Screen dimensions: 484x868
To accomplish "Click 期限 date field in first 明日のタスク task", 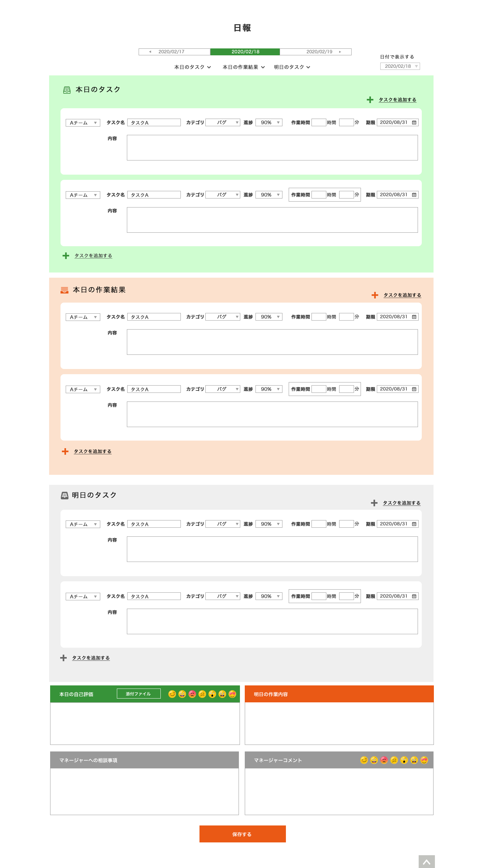I will [x=398, y=524].
